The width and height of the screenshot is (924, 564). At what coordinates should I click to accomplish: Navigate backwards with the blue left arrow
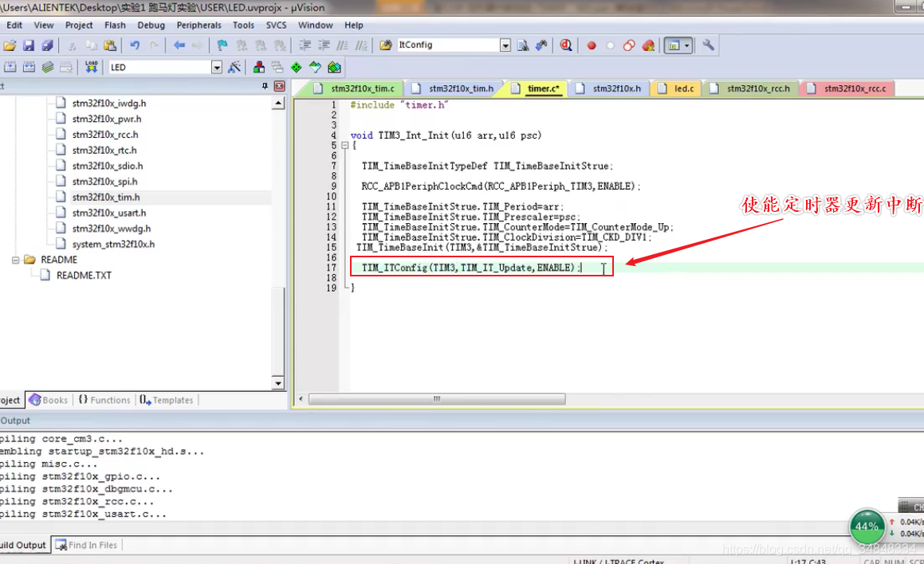[179, 45]
